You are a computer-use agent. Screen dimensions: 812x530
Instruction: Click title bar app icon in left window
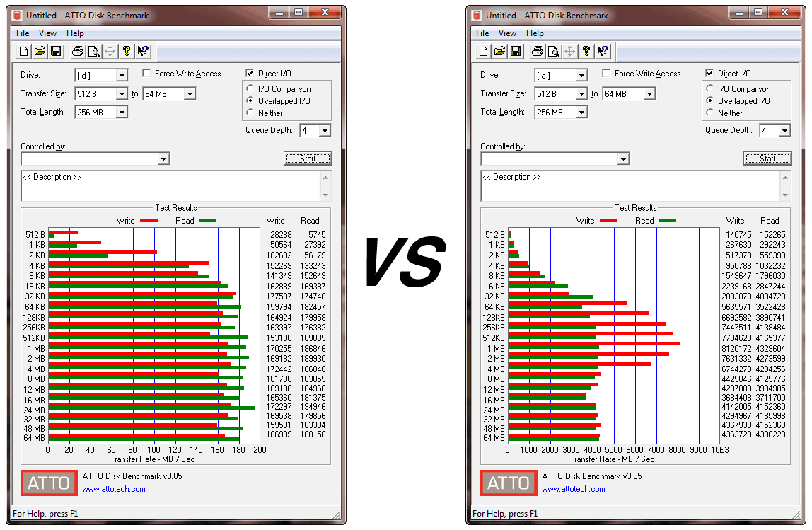(18, 15)
